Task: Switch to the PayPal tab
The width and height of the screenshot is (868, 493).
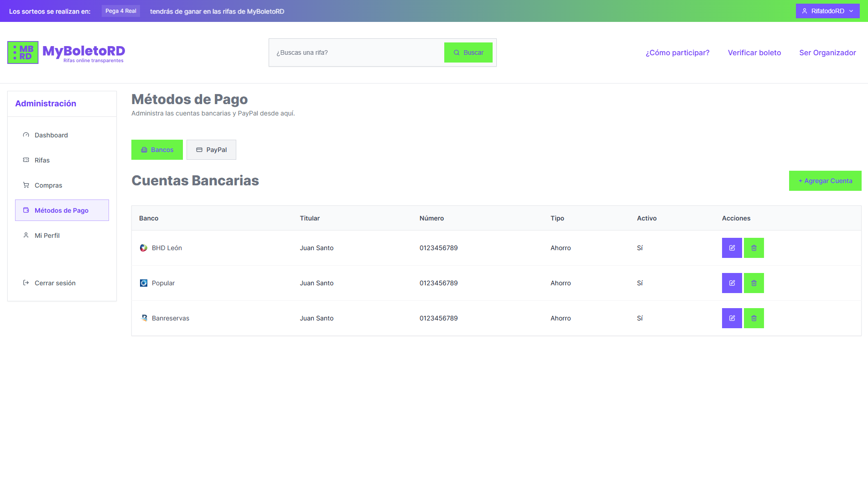Action: tap(211, 150)
